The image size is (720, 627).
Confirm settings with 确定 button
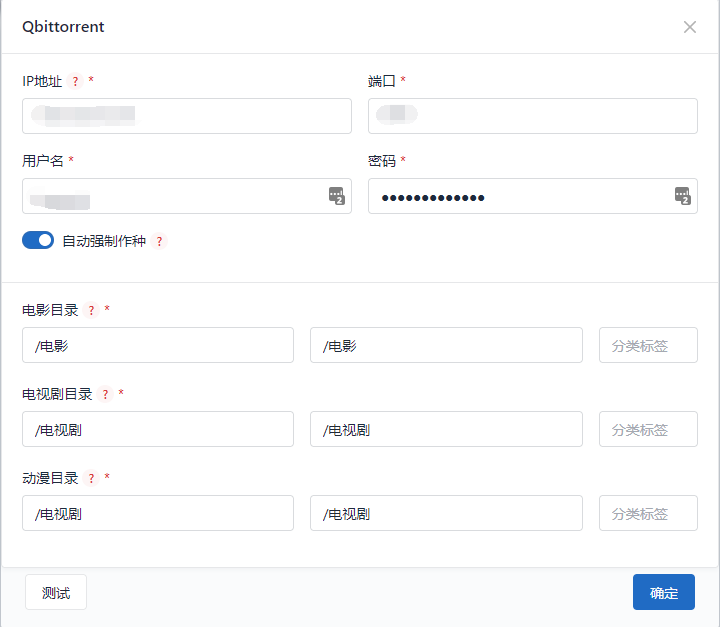[664, 592]
